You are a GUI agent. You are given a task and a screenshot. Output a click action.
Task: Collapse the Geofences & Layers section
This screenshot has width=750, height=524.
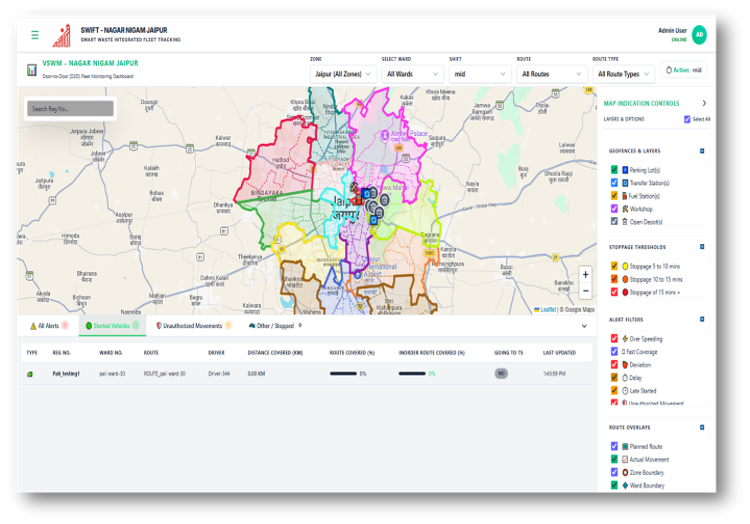pyautogui.click(x=702, y=151)
